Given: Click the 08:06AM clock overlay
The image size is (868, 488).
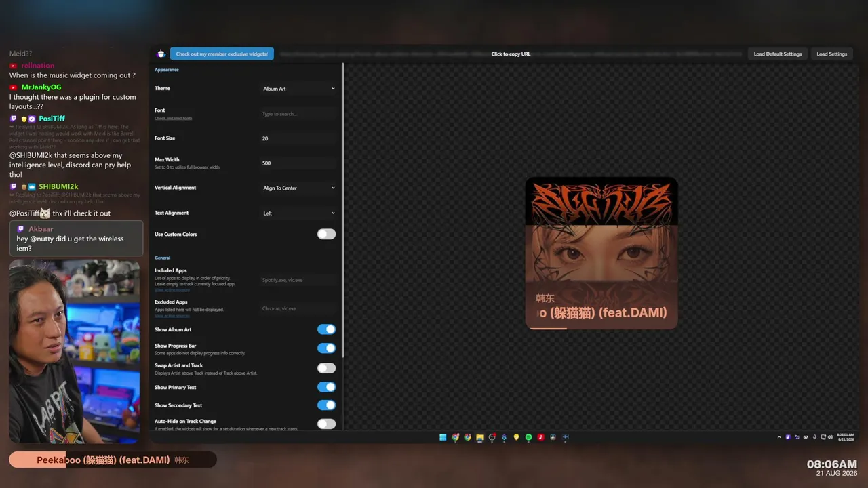Looking at the screenshot, I should tap(831, 464).
